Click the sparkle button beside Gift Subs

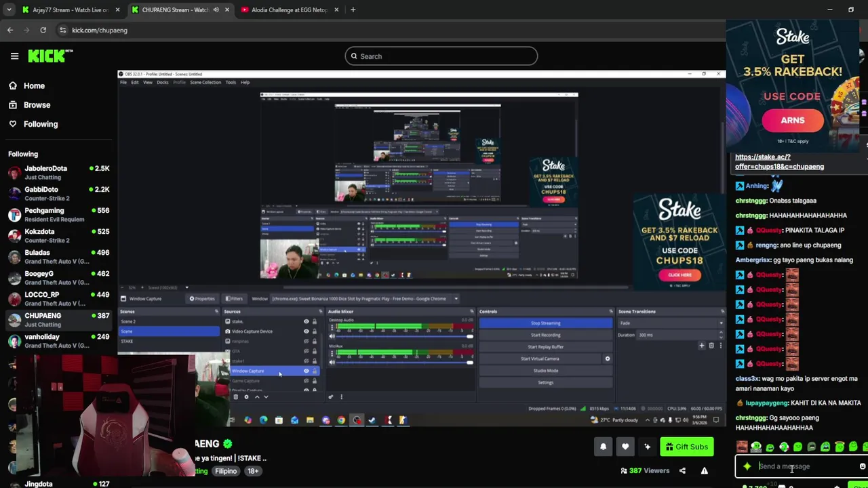tap(647, 447)
